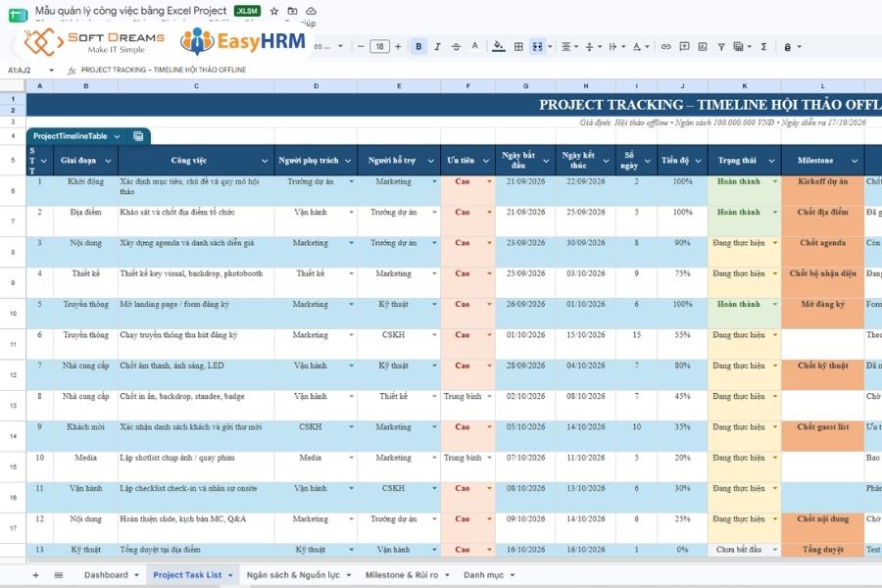Viewport: 882px width, 588px height.
Task: Open the Milestone column filter
Action: pos(855,161)
